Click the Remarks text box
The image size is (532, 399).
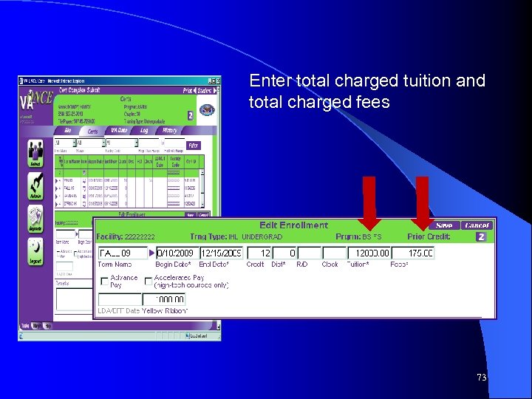tap(75, 299)
